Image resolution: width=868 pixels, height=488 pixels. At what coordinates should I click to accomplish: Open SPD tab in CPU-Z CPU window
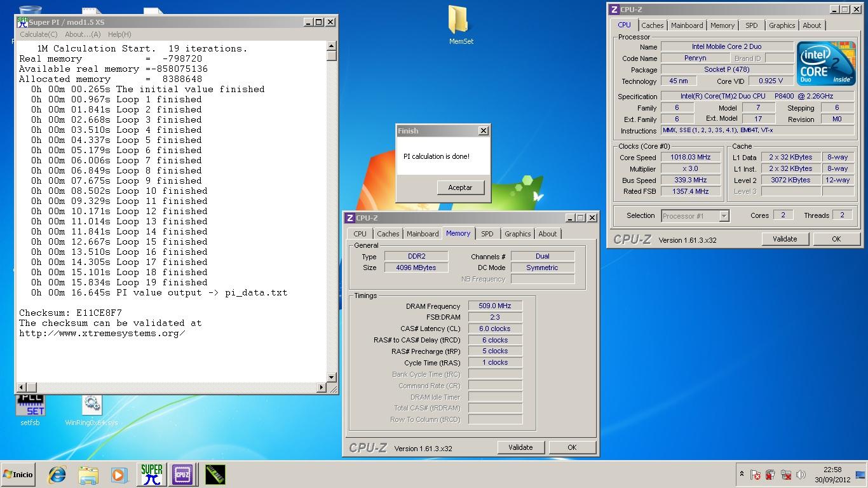click(752, 25)
